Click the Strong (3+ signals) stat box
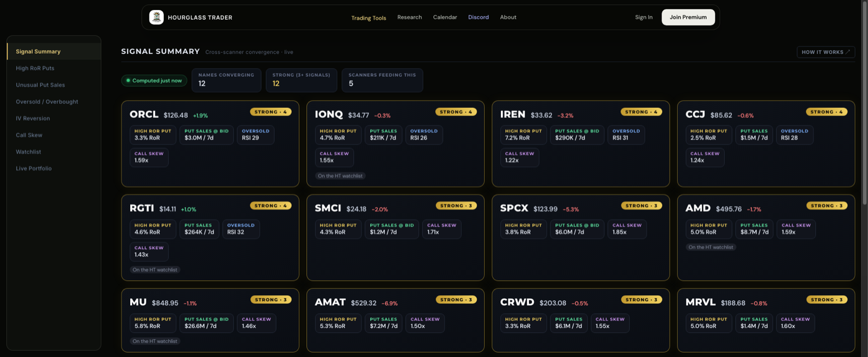 pos(301,80)
